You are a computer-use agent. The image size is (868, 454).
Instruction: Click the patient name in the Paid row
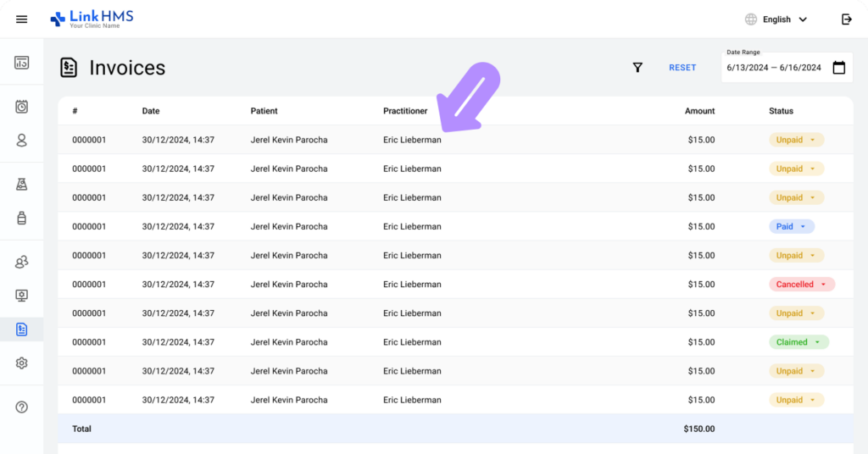pos(289,227)
